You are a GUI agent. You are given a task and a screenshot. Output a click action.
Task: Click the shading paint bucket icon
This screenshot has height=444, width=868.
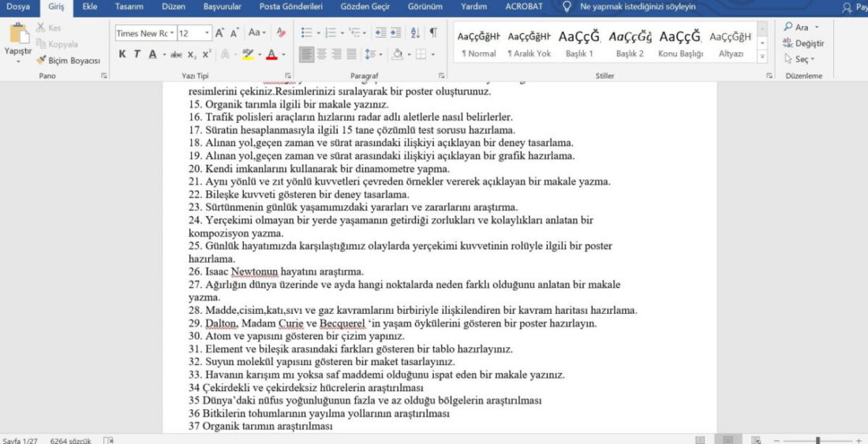pos(397,54)
